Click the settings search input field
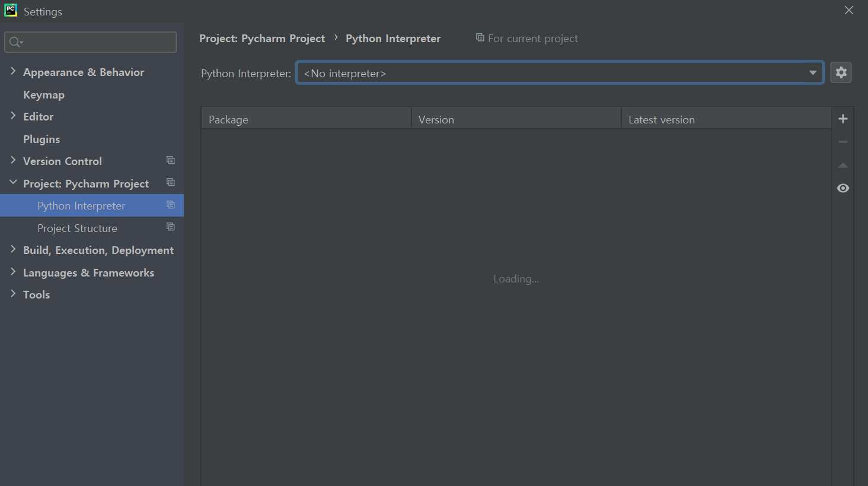The width and height of the screenshot is (868, 486). [90, 42]
